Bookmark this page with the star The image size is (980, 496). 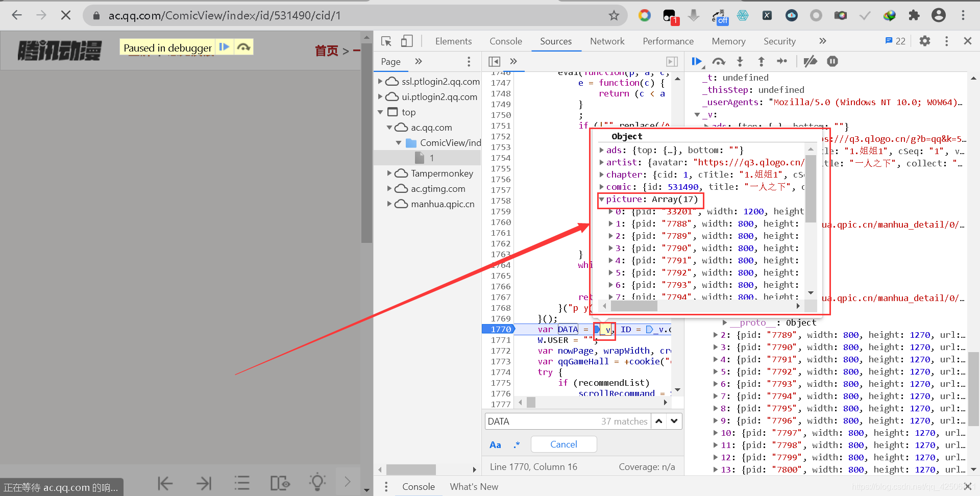[614, 15]
